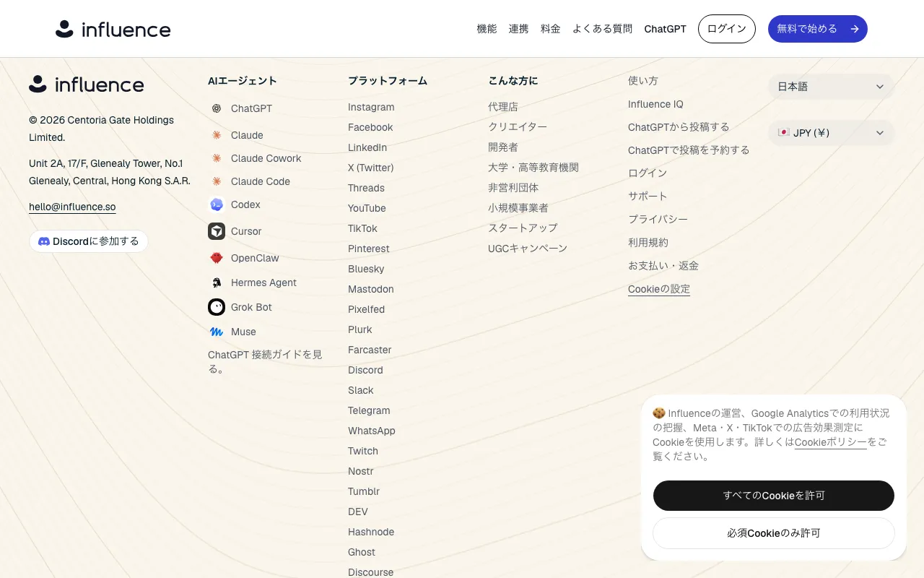Open the JPY (¥) currency dropdown

pos(831,133)
